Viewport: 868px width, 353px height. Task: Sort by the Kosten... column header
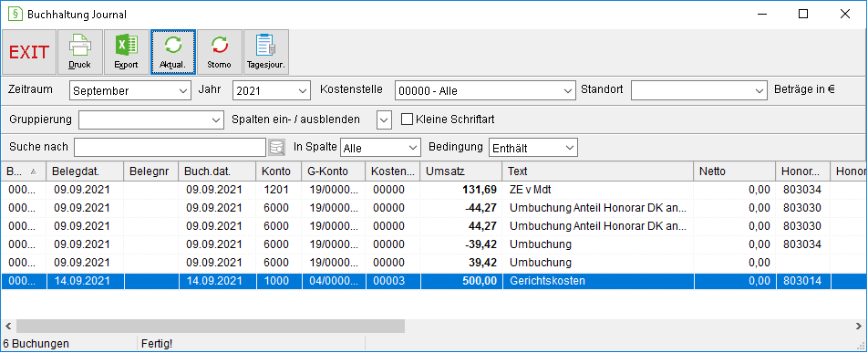coord(393,171)
